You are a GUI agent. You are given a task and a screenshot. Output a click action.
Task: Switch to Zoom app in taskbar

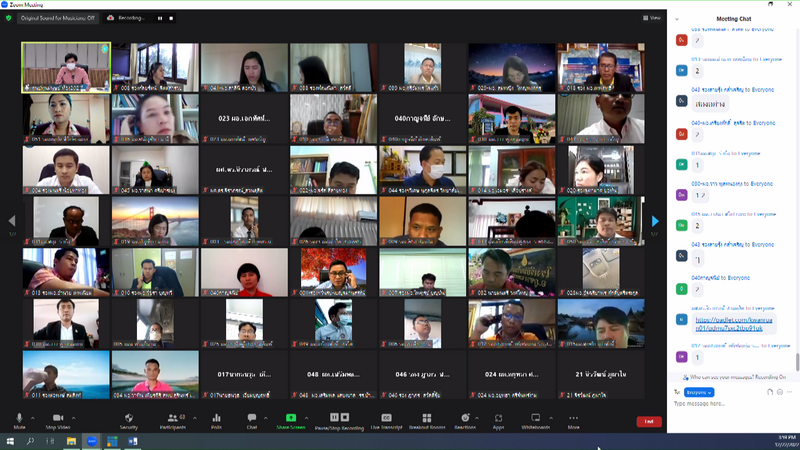tap(92, 441)
